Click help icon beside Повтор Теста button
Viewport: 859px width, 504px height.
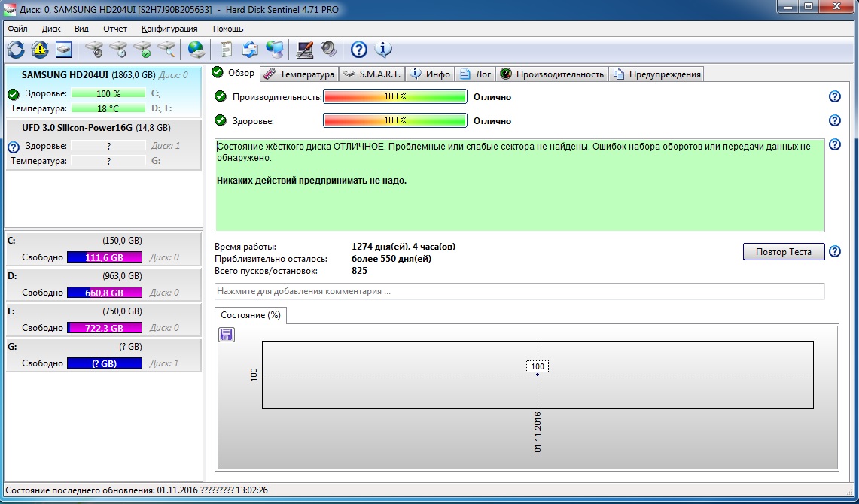834,252
